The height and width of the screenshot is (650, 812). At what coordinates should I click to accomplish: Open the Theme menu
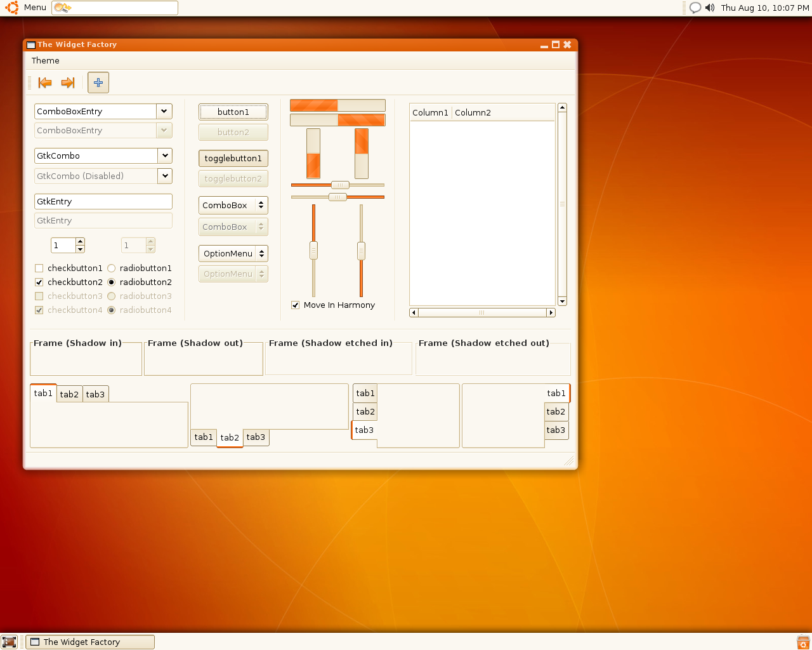46,60
